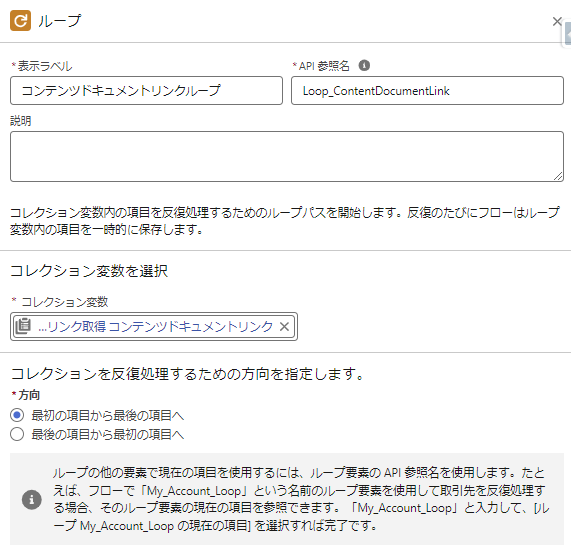This screenshot has height=555, width=571.
Task: Edit the API 参照名 field Loop_ContentDocumentLink
Action: (x=428, y=91)
